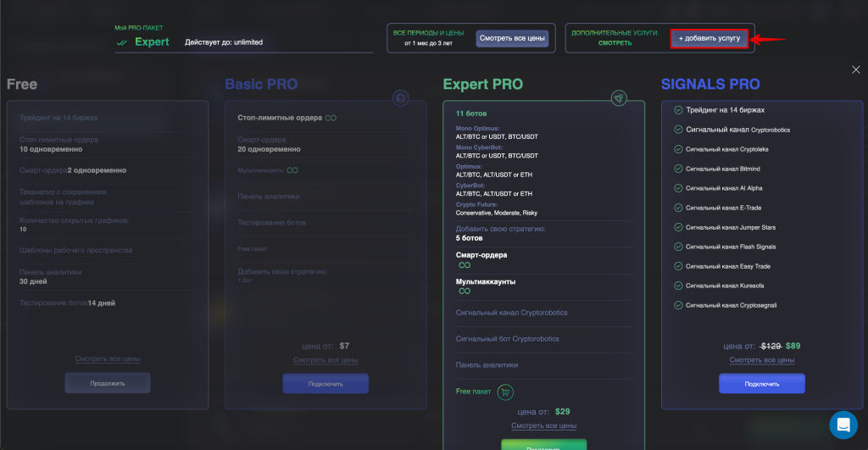The image size is (868, 450).
Task: Click the infinity icon under Мультиаккаунты in Expert PRO
Action: click(465, 292)
